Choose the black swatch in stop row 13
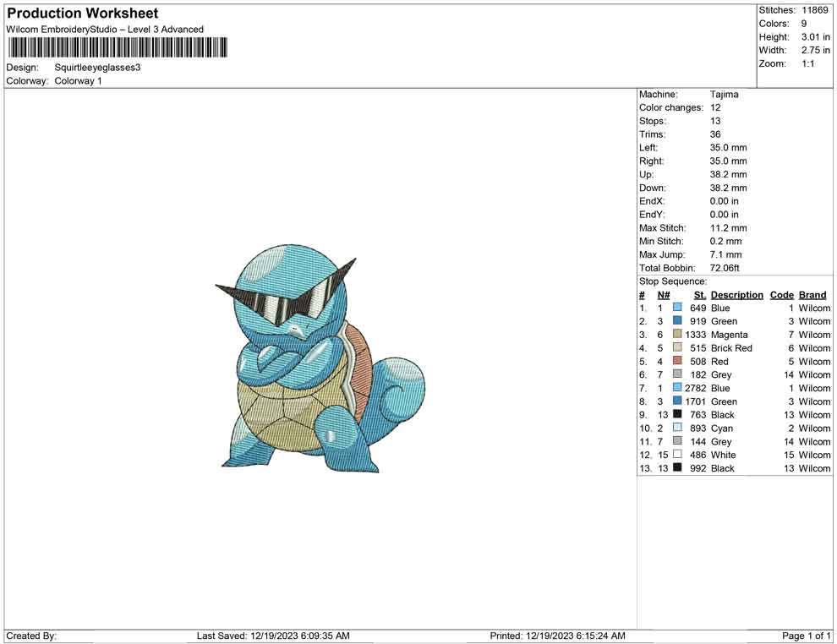837x644 pixels. 677,468
